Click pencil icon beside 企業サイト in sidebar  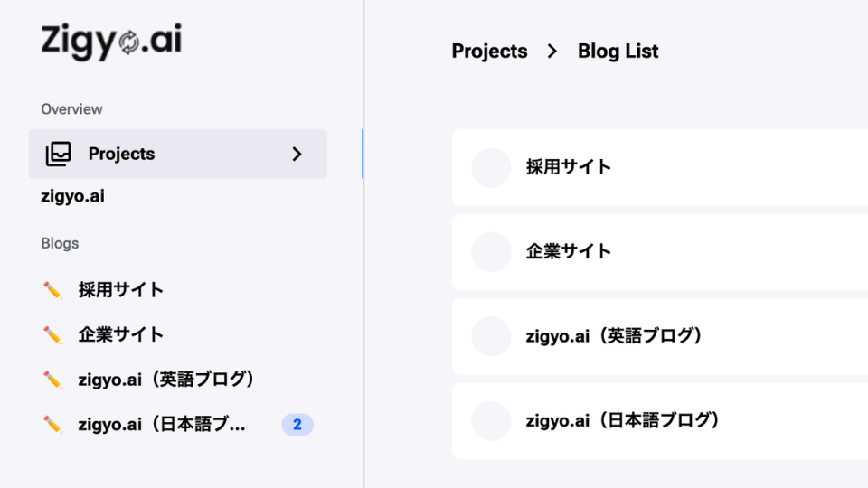coord(52,334)
